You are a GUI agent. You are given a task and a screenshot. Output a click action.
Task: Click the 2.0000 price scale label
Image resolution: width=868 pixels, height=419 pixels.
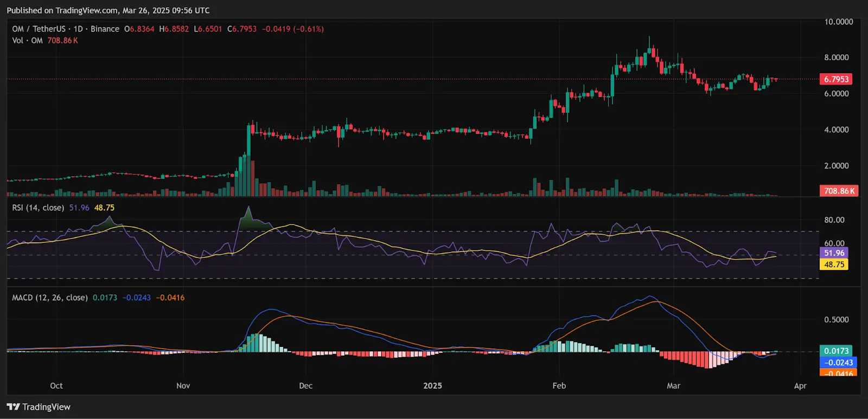pyautogui.click(x=837, y=166)
